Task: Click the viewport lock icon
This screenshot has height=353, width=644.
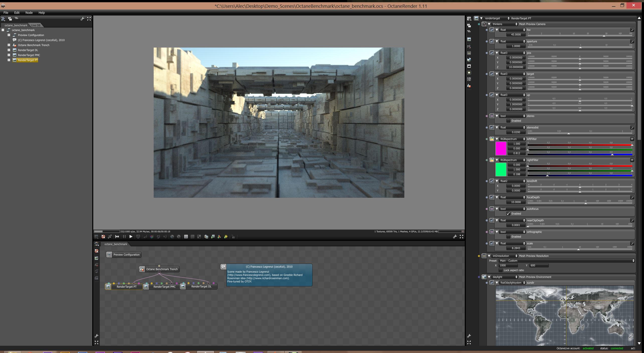Action: click(x=233, y=237)
